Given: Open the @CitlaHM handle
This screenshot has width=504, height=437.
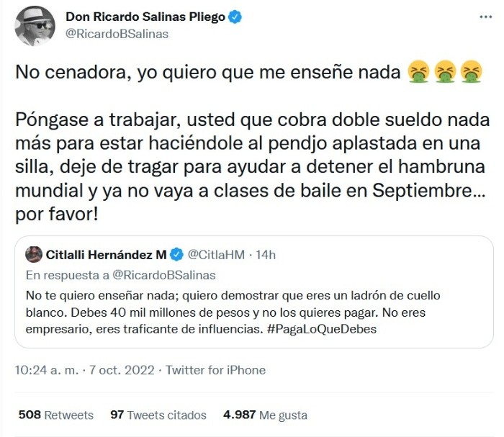Looking at the screenshot, I should click(x=215, y=254).
